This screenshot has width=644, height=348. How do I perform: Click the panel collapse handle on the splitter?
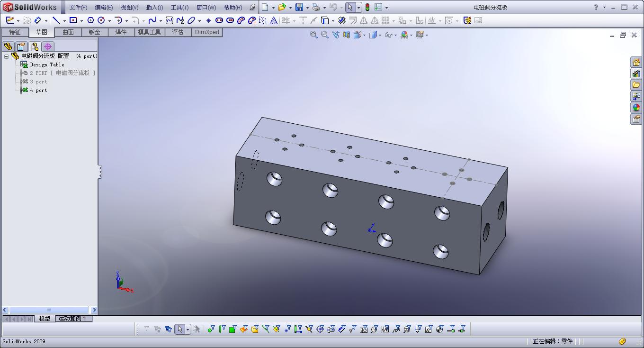tap(100, 172)
